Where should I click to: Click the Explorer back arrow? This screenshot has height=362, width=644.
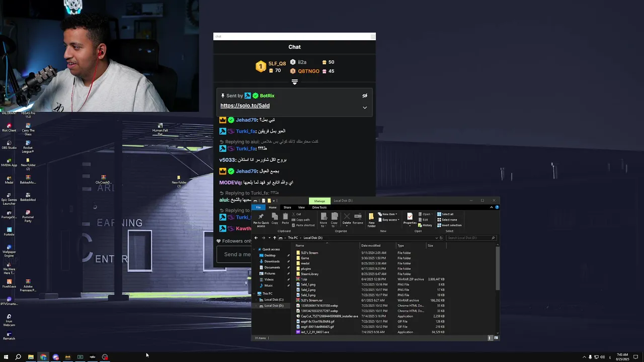point(256,238)
